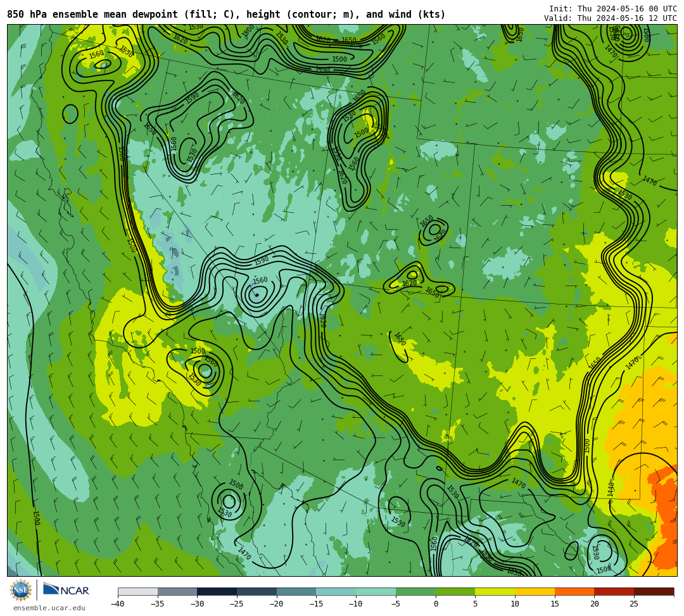Viewport: 684px width, 616px height.
Task: Click the NSF logo
Action: click(21, 590)
